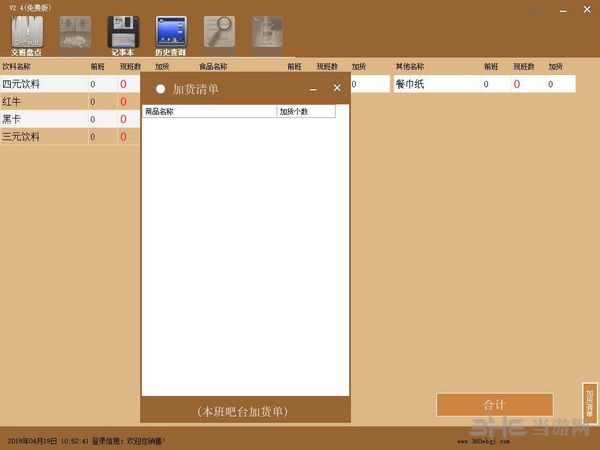Select the 黑卡 row name
The image size is (600, 450).
tap(11, 119)
